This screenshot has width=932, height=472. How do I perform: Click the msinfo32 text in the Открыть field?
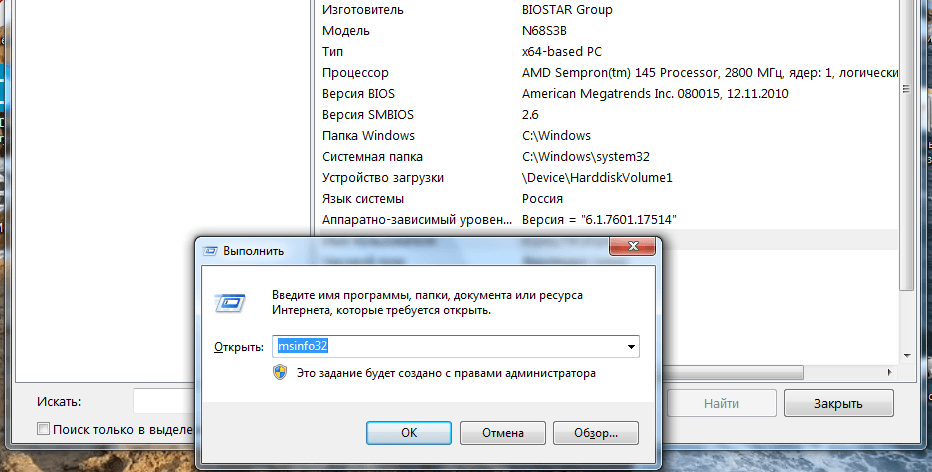[x=302, y=346]
